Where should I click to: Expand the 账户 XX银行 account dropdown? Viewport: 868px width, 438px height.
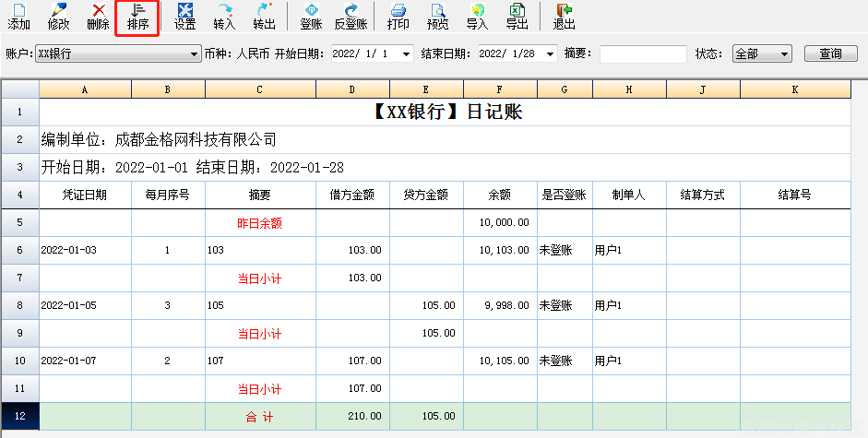click(x=194, y=54)
